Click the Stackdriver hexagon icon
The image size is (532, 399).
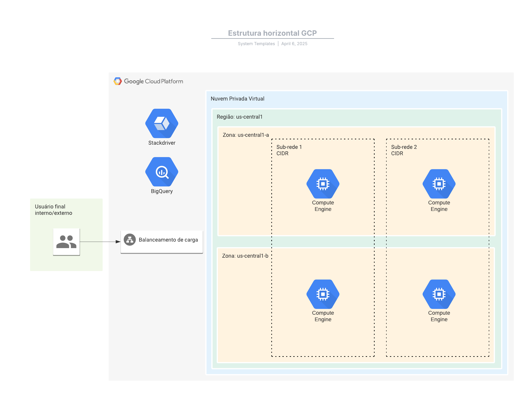pyautogui.click(x=162, y=123)
